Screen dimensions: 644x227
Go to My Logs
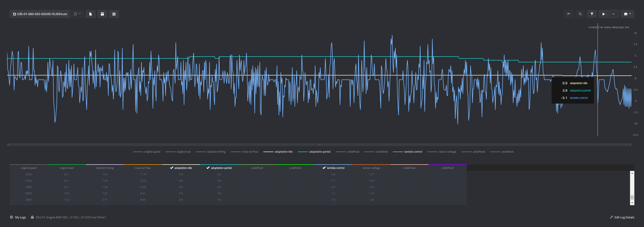coord(20,217)
